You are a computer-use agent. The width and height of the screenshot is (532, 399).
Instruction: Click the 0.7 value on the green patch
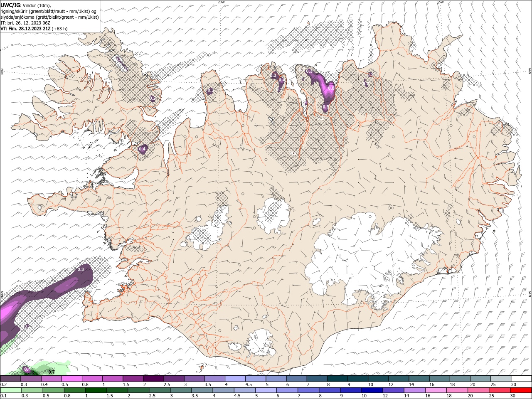pyautogui.click(x=52, y=372)
